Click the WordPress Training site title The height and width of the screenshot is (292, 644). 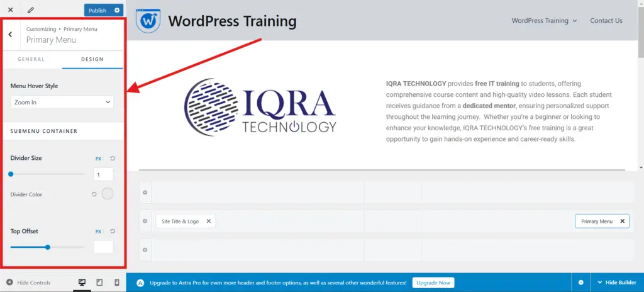pyautogui.click(x=232, y=21)
